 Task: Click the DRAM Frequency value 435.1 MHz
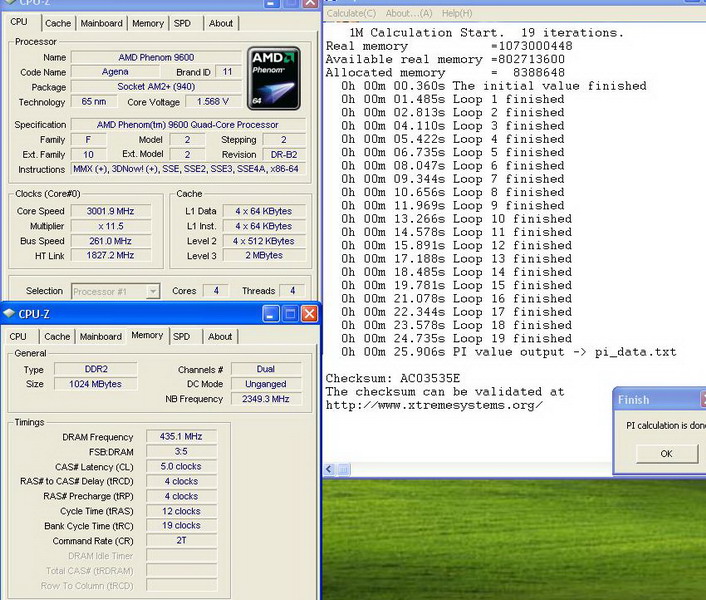pos(181,436)
